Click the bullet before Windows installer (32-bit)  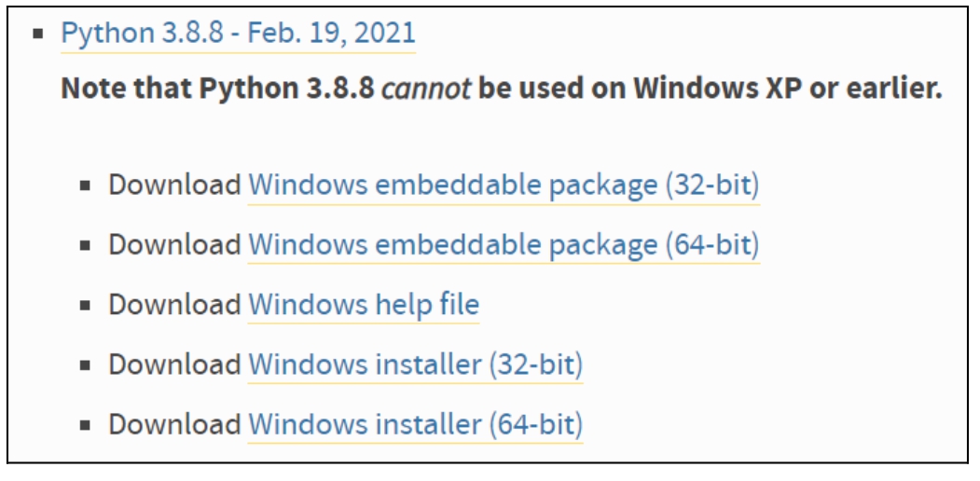pyautogui.click(x=86, y=365)
